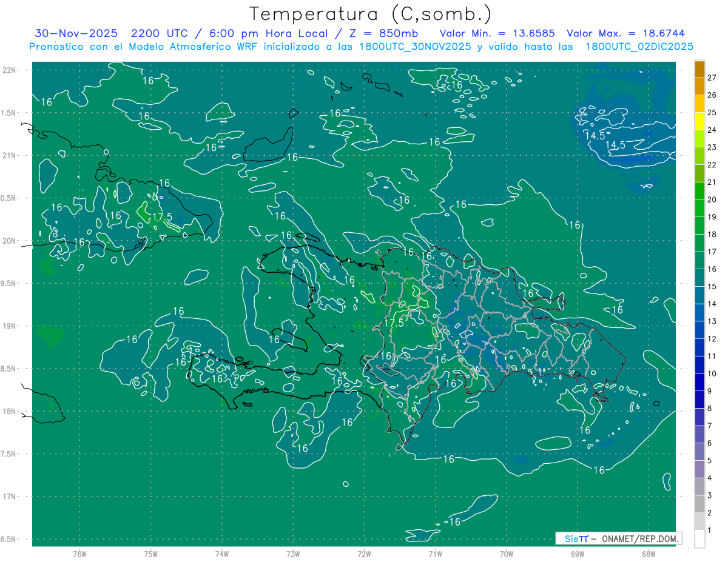The image size is (728, 562).
Task: Click the "ONAMET/REP.DOM." credit label
Action: coord(641,538)
